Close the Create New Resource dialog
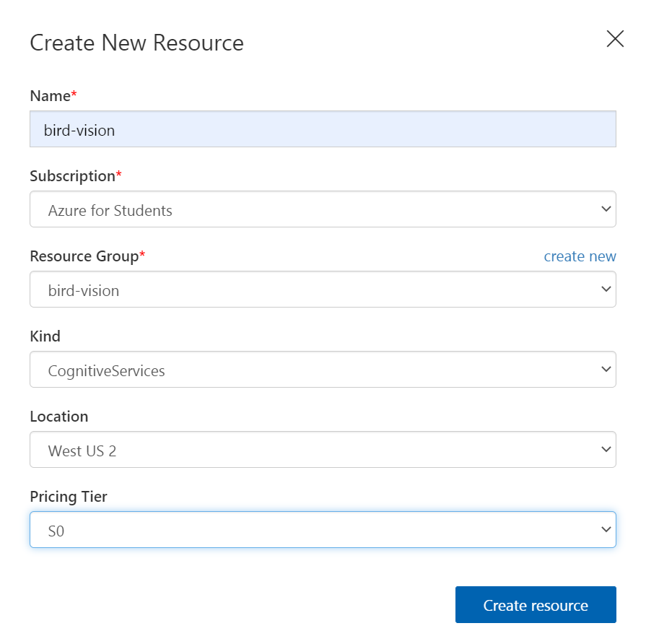This screenshot has height=644, width=646. [x=614, y=39]
